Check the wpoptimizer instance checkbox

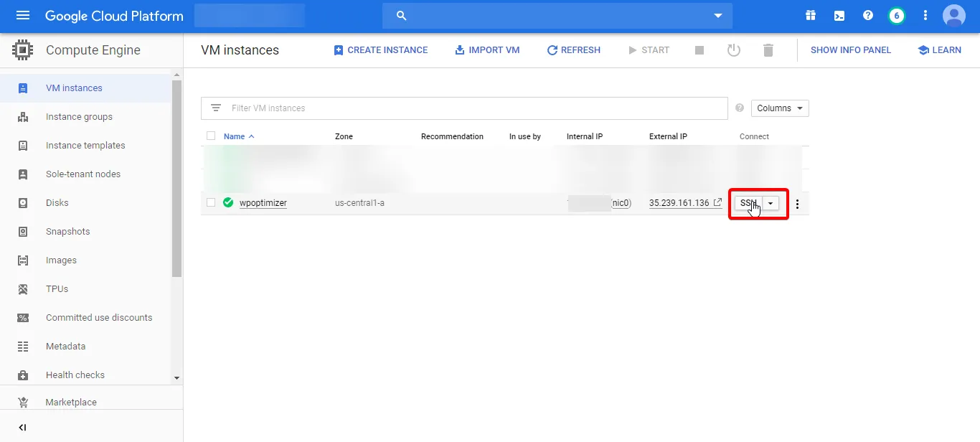[x=210, y=202]
